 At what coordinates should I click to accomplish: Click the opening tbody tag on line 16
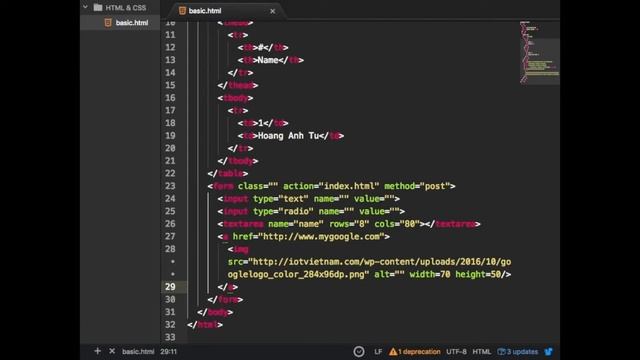coord(235,98)
